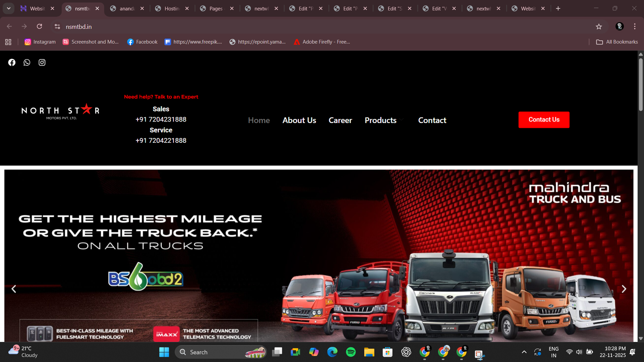The width and height of the screenshot is (644, 362).
Task: Expand the Products navigation menu
Action: pos(380,120)
